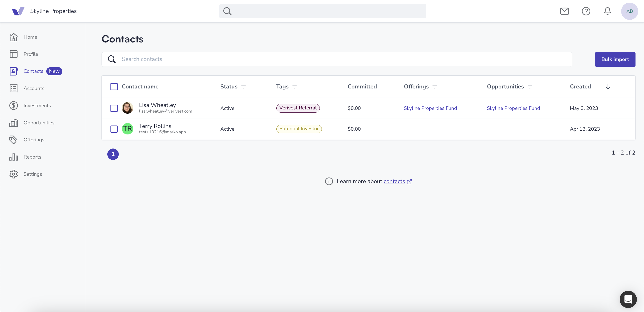Image resolution: width=644 pixels, height=312 pixels.
Task: Click the Opportunities building icon
Action: (x=13, y=123)
